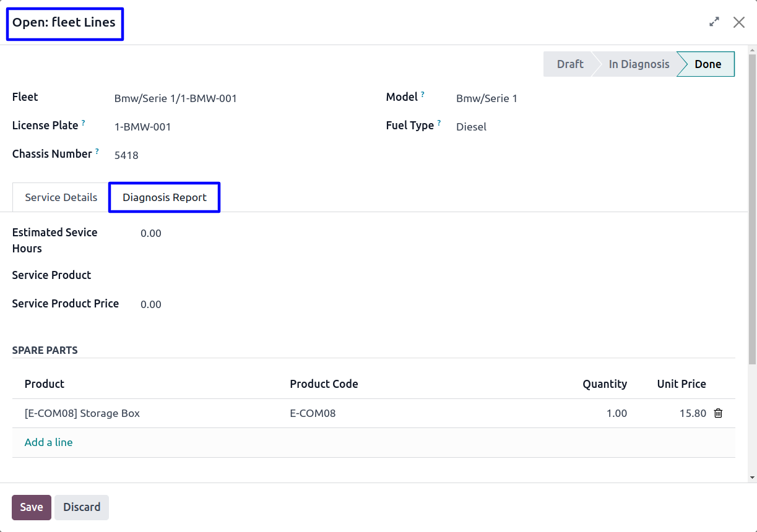Show help tooltip for Model field
This screenshot has width=757, height=532.
pyautogui.click(x=423, y=95)
